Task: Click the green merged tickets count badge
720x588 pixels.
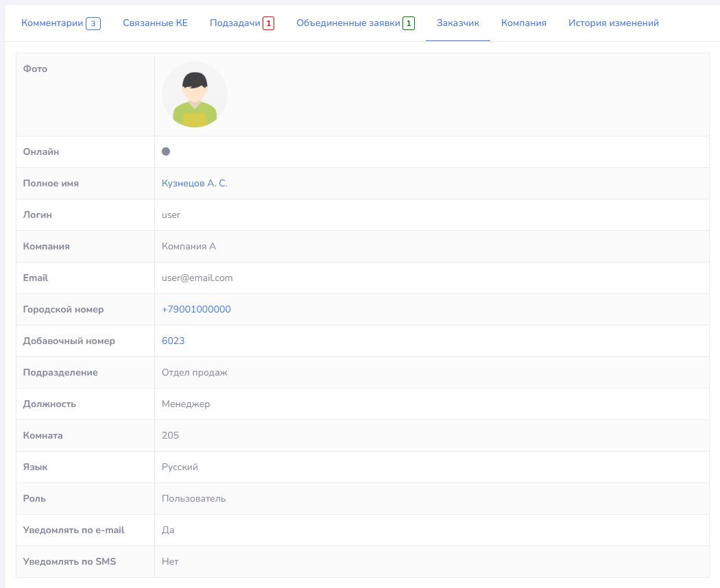Action: pos(409,24)
